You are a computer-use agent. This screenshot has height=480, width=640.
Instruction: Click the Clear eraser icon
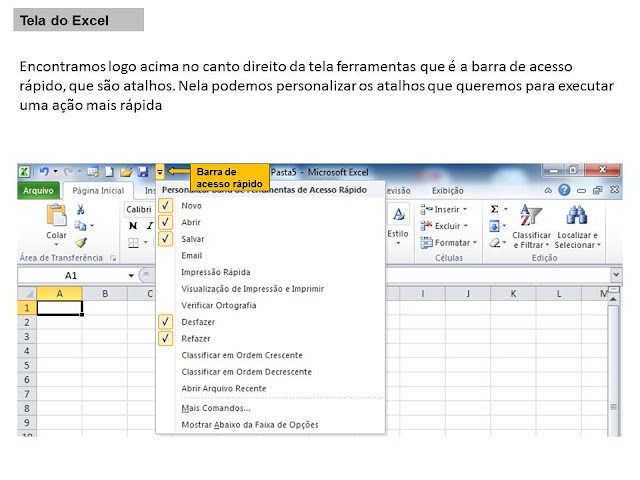495,243
